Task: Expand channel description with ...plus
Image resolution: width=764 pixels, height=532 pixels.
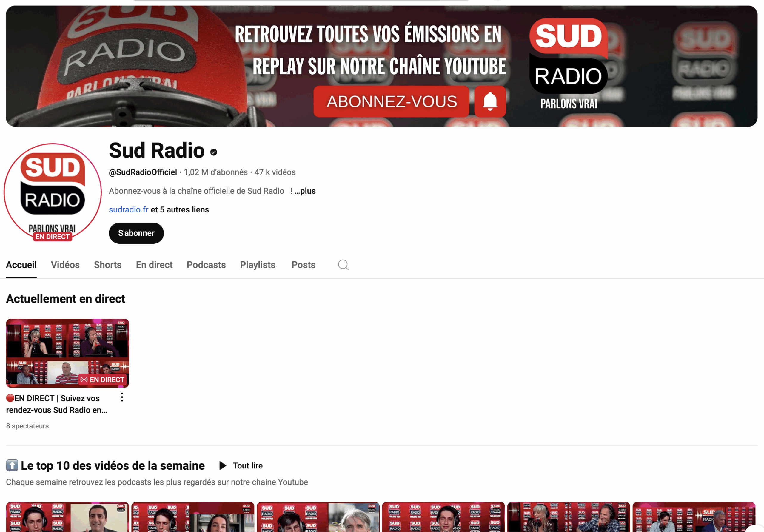Action: 305,191
